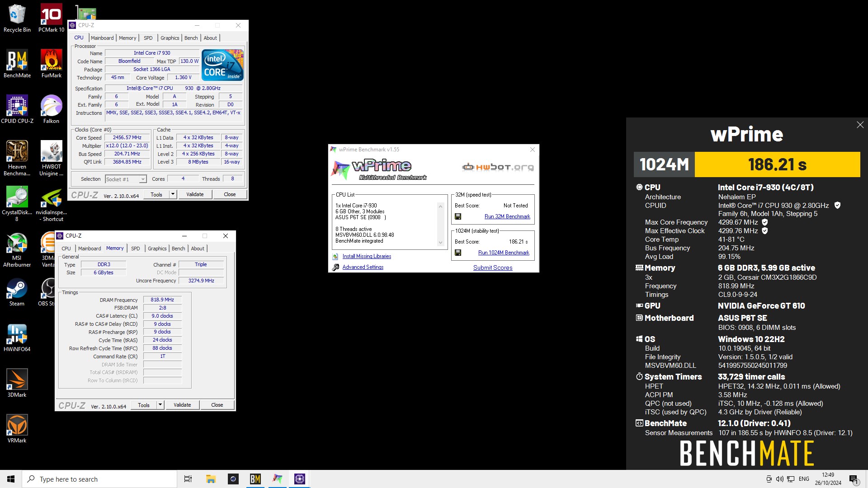
Task: Launch MSI Afterburner from desktop
Action: tap(17, 249)
